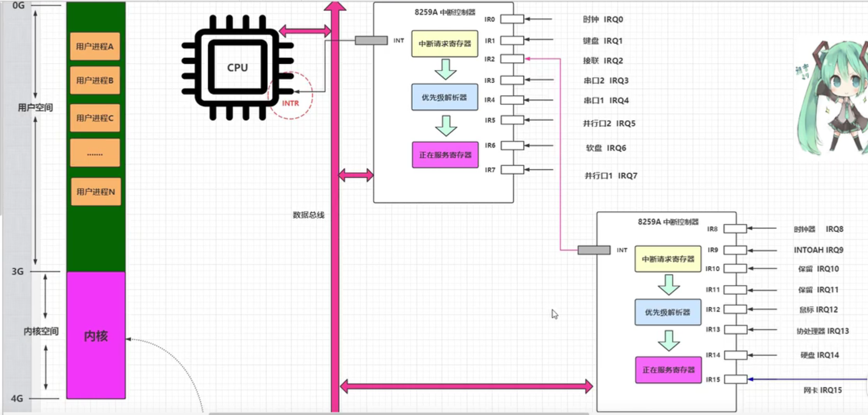Screen dimensions: 868x415
Task: Select the 用户进程A block
Action: [95, 46]
